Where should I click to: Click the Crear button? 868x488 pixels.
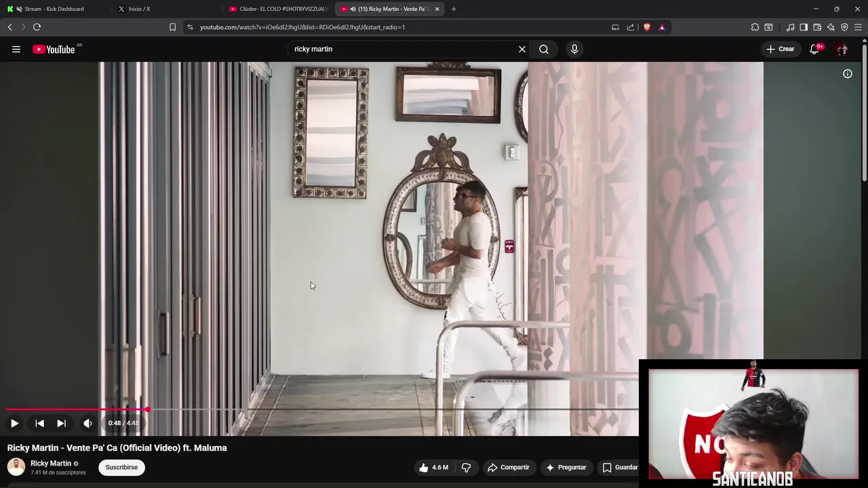(781, 49)
